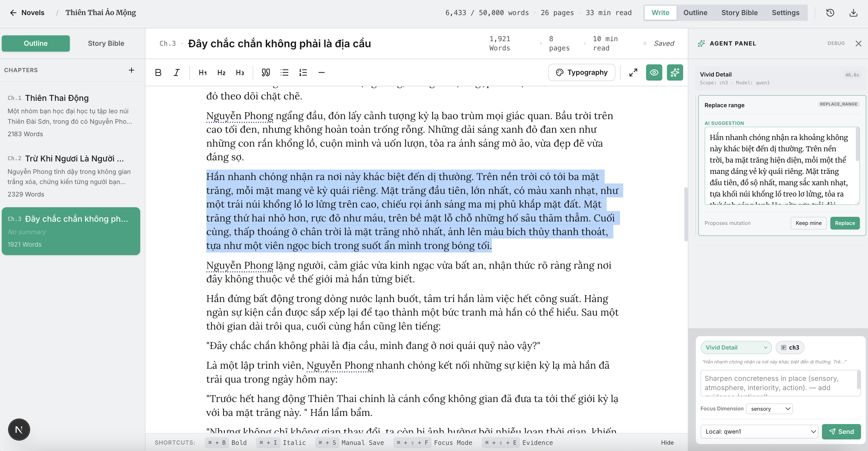Send the agent prompt
The width and height of the screenshot is (868, 451).
pyautogui.click(x=841, y=432)
